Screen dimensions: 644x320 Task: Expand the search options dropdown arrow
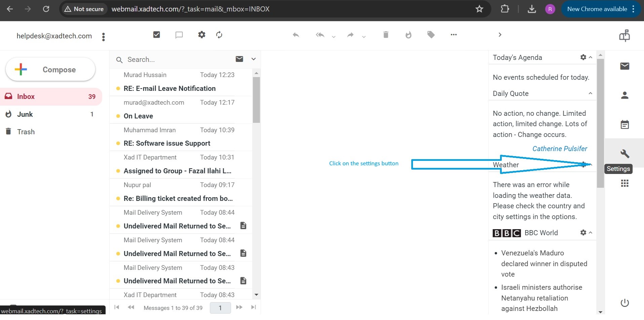coord(254,59)
